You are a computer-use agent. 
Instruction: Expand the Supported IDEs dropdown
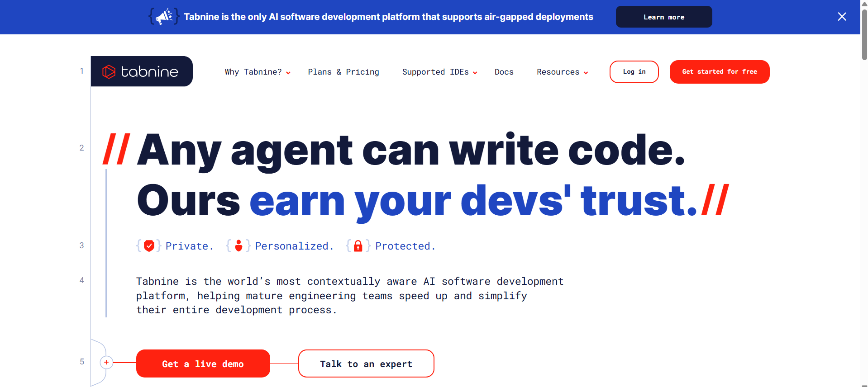(x=439, y=72)
